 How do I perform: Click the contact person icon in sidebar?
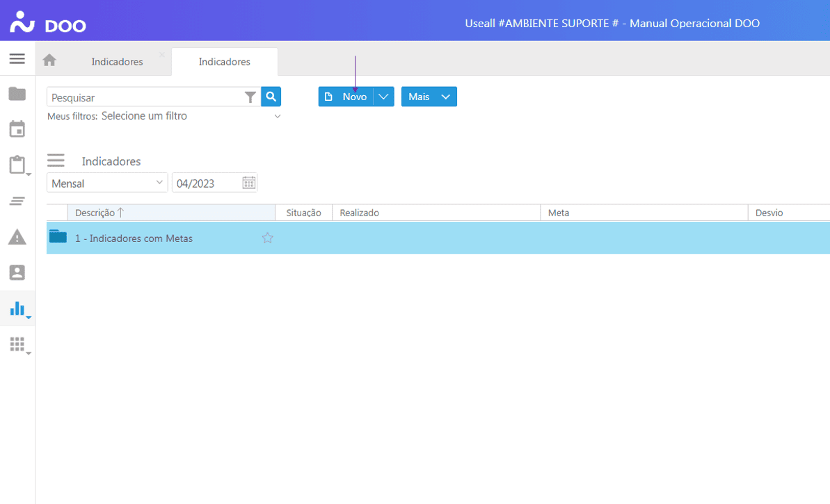click(17, 273)
